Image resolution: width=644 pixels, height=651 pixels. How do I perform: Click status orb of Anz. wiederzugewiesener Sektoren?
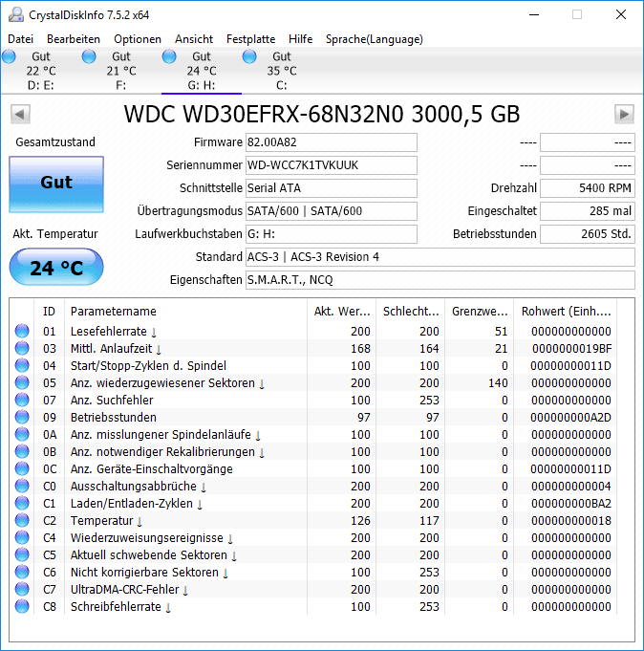pos(22,382)
